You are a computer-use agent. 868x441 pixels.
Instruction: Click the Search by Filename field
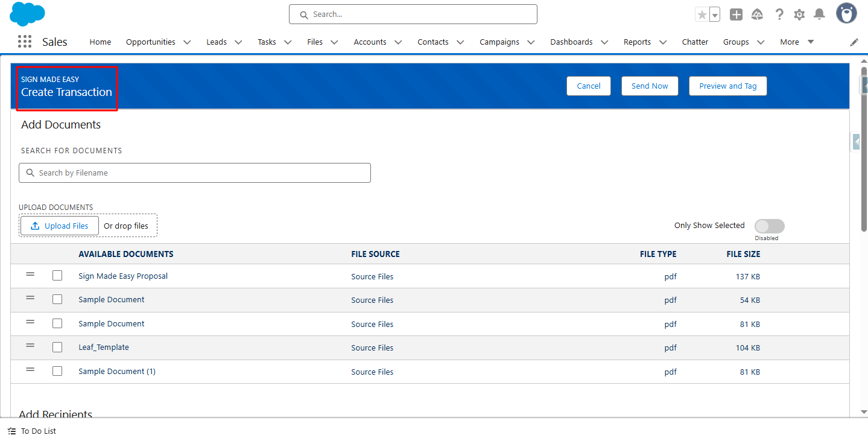pos(195,173)
